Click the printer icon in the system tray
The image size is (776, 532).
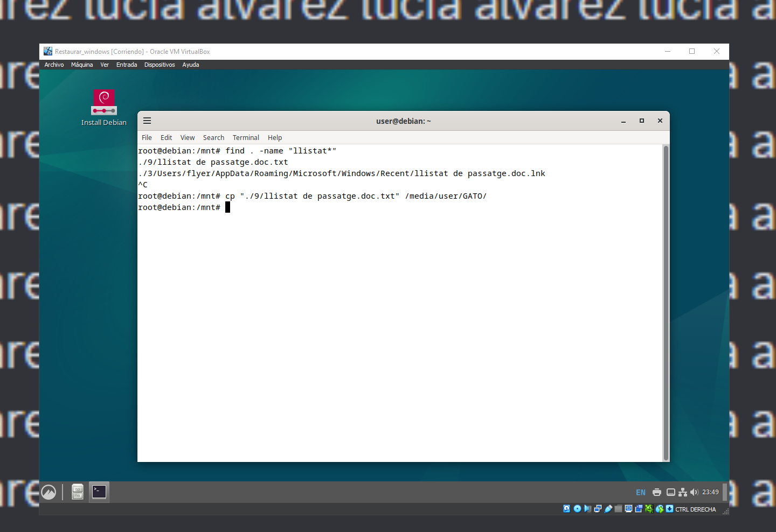657,492
